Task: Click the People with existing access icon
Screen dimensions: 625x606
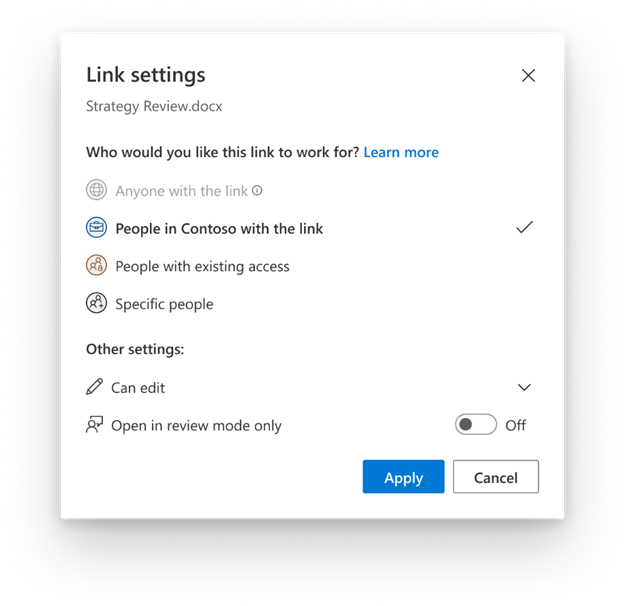Action: click(x=96, y=266)
